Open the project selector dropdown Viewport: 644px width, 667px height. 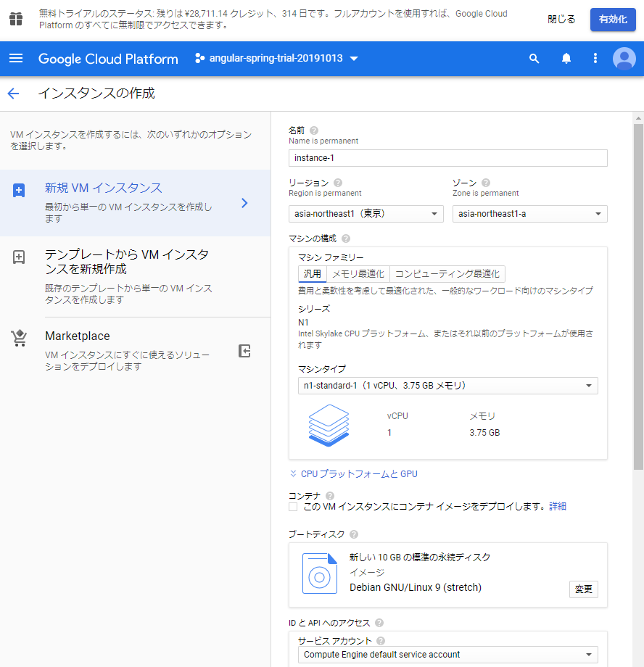click(x=276, y=58)
